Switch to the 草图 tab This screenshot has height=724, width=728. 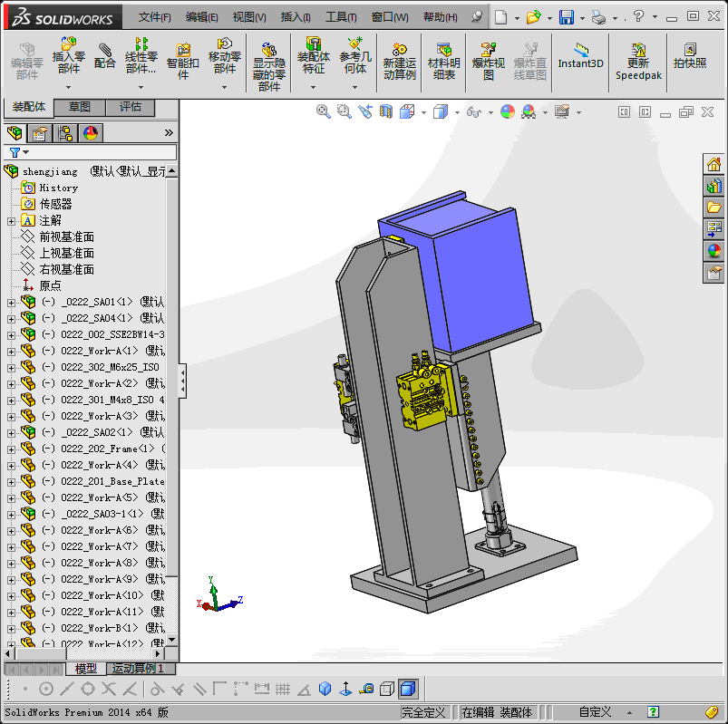tap(80, 107)
